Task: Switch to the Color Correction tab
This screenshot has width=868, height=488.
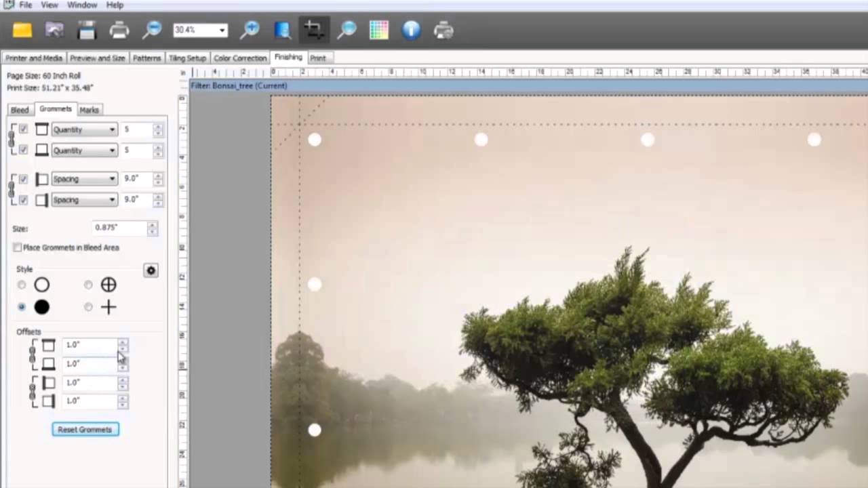Action: 240,58
